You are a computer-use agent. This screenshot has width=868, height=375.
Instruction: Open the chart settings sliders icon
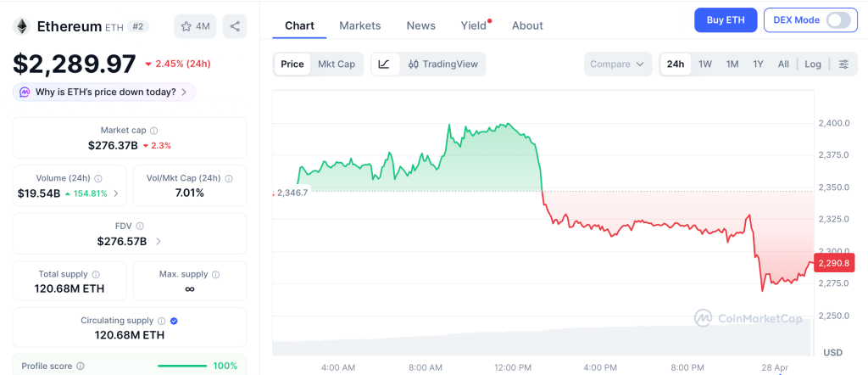click(x=843, y=64)
